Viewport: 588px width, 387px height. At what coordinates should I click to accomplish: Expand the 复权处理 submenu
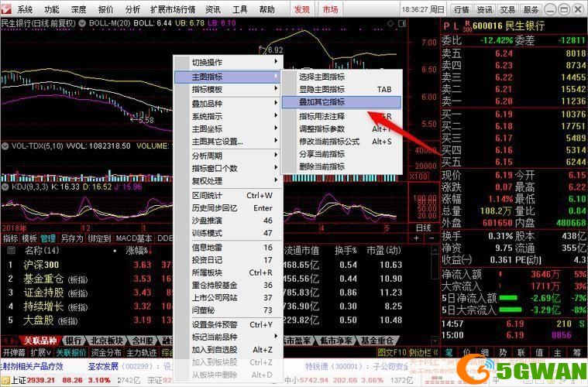229,181
